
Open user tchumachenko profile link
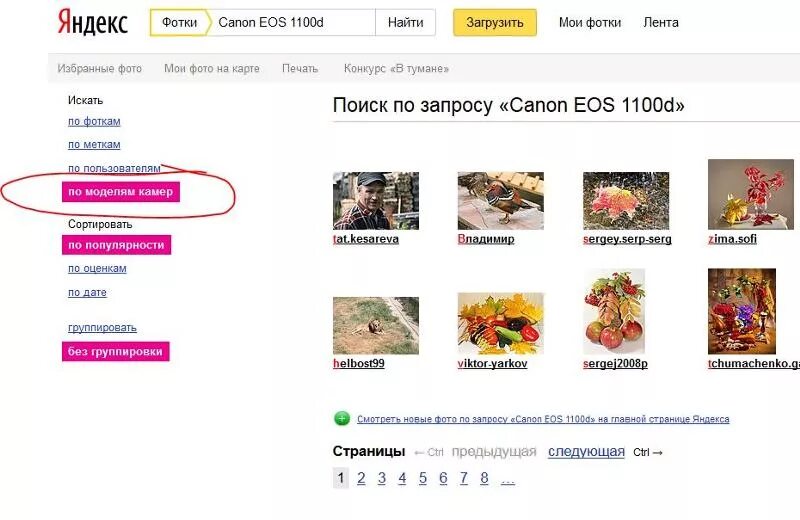754,363
